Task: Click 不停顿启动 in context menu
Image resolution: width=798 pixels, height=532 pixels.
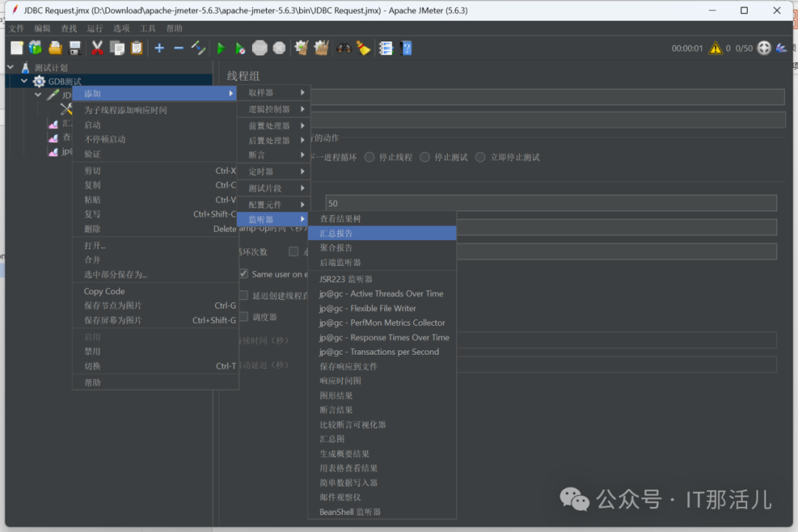Action: point(156,139)
